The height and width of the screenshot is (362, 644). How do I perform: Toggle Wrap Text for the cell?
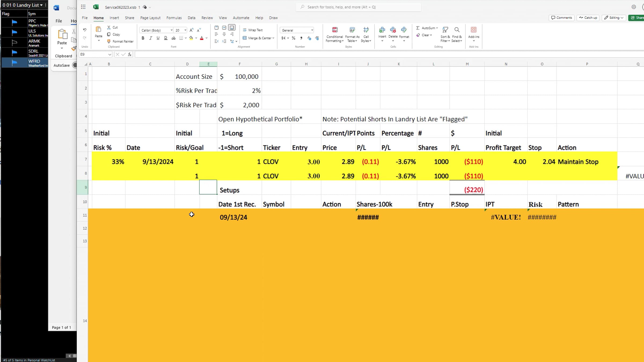click(x=253, y=30)
